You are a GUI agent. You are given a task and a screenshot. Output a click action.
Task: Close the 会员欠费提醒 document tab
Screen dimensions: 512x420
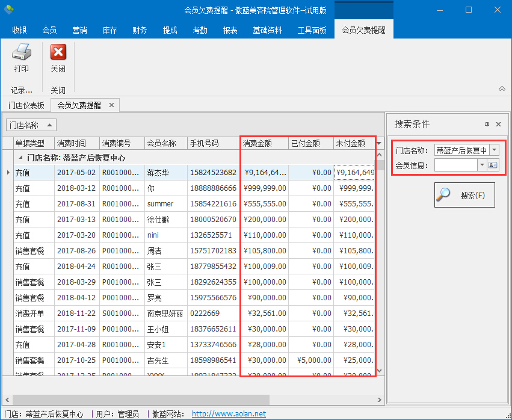(111, 105)
